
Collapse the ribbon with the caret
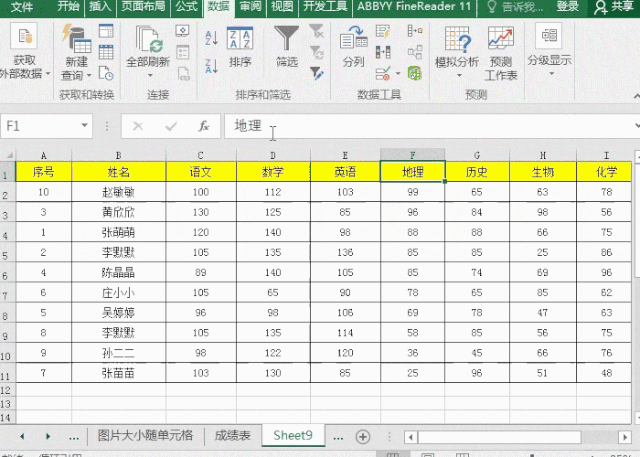click(636, 96)
